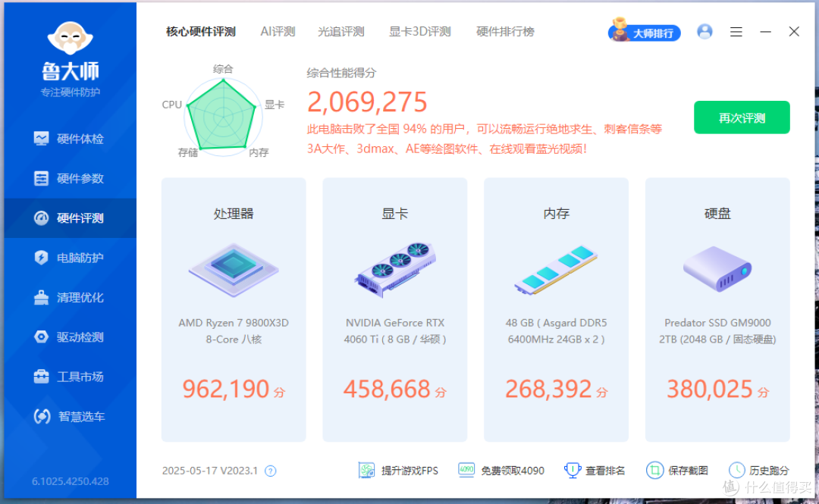Select 硬件评测 in the sidebar
This screenshot has width=819, height=504.
pos(69,218)
